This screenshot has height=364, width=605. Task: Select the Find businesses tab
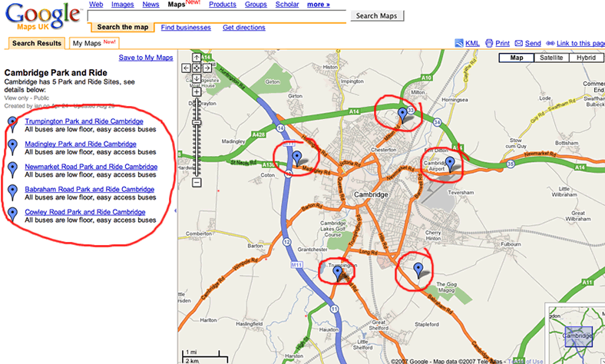point(186,28)
